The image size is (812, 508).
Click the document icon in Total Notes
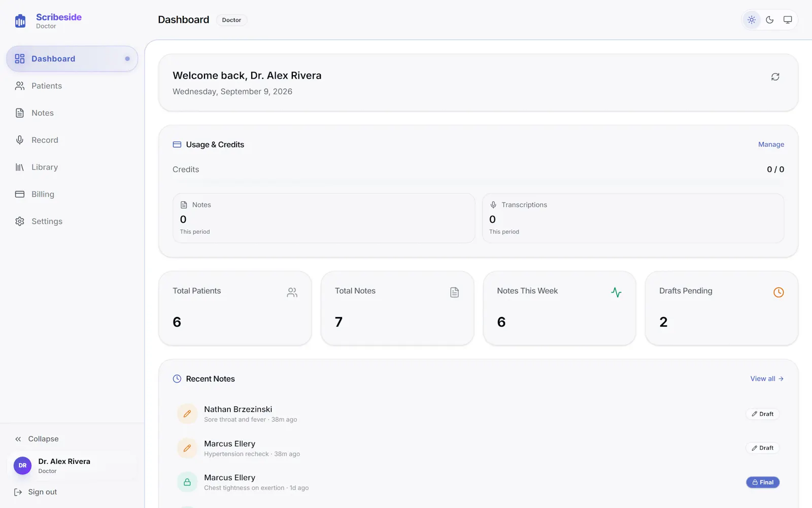[454, 293]
